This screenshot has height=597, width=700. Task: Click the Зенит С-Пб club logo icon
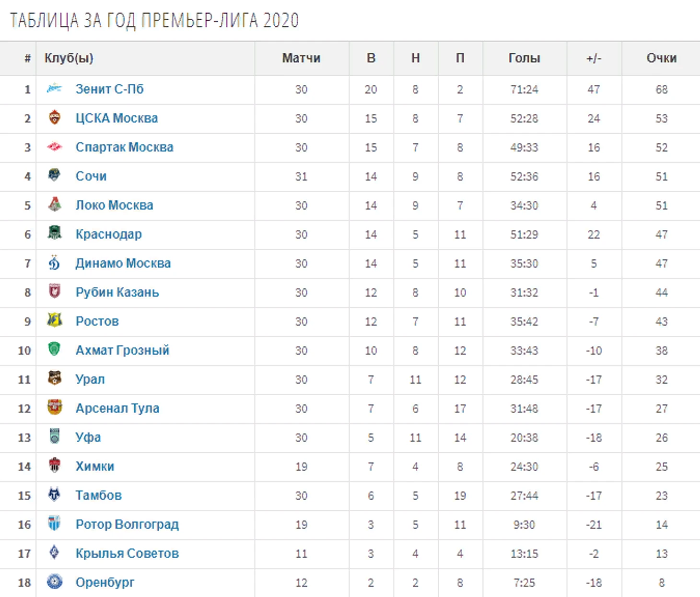[54, 88]
